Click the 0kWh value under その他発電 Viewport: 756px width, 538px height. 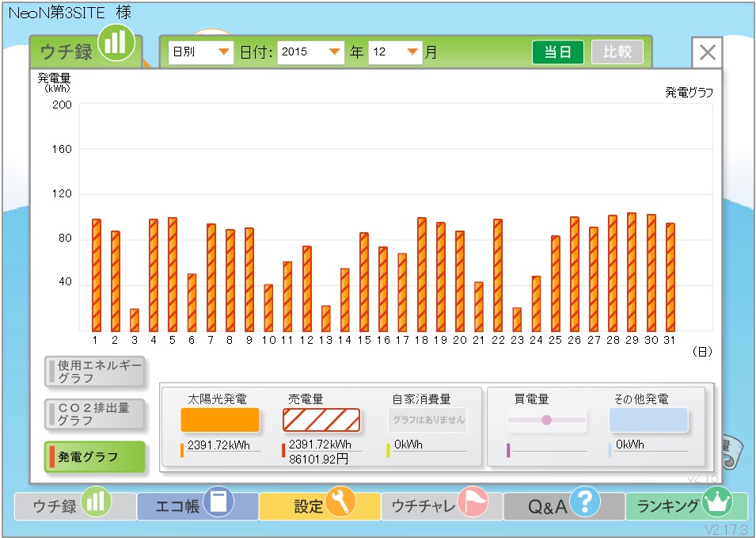(x=629, y=445)
